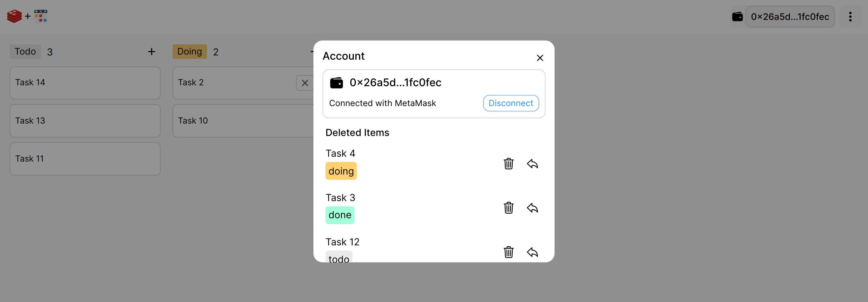Click the wallet icon in the top bar
The image size is (868, 302).
tap(737, 16)
